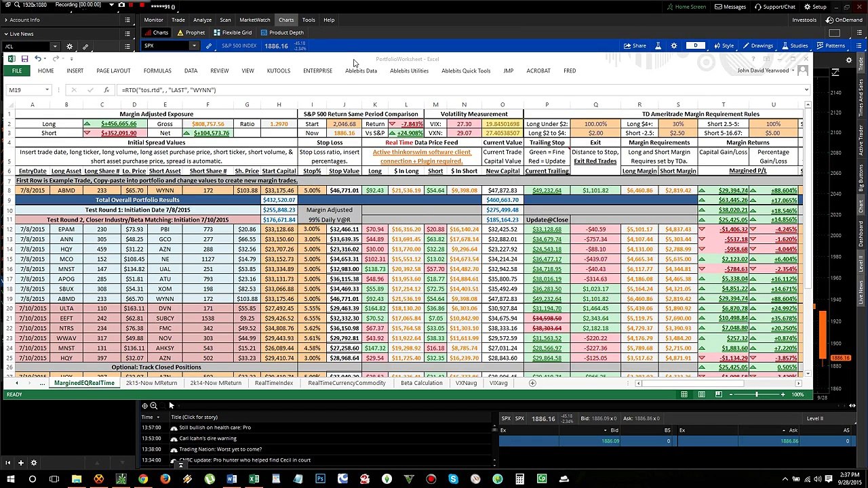This screenshot has width=868, height=488.
Task: Click the link icon beside /CL gear
Action: tap(85, 47)
